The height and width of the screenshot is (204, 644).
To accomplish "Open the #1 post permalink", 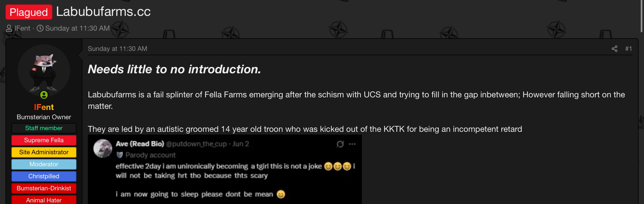I will (x=628, y=49).
